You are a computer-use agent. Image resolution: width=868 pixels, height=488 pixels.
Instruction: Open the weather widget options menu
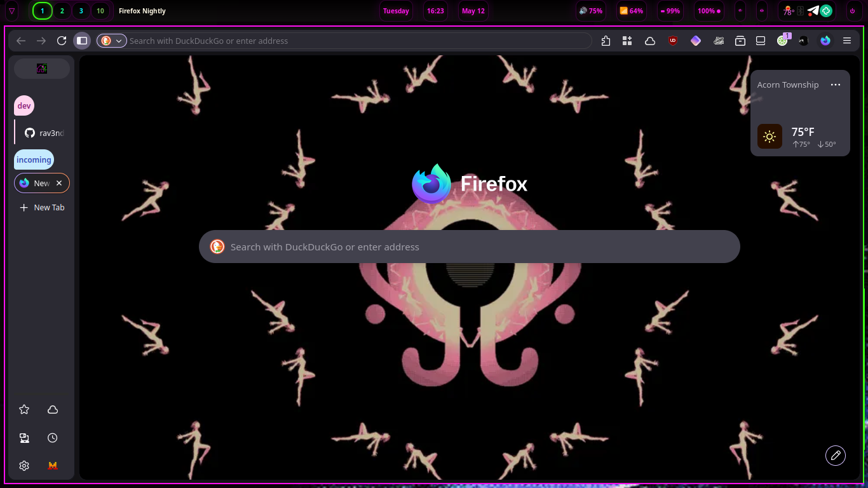click(x=836, y=85)
